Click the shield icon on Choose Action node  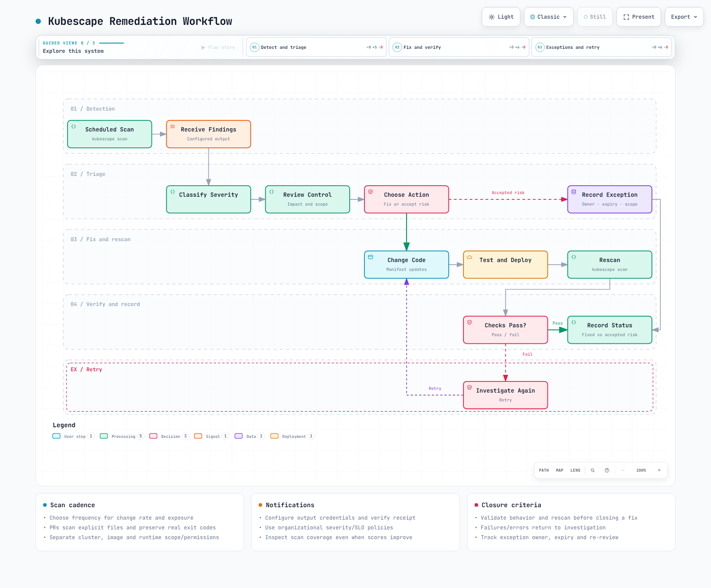coord(371,192)
